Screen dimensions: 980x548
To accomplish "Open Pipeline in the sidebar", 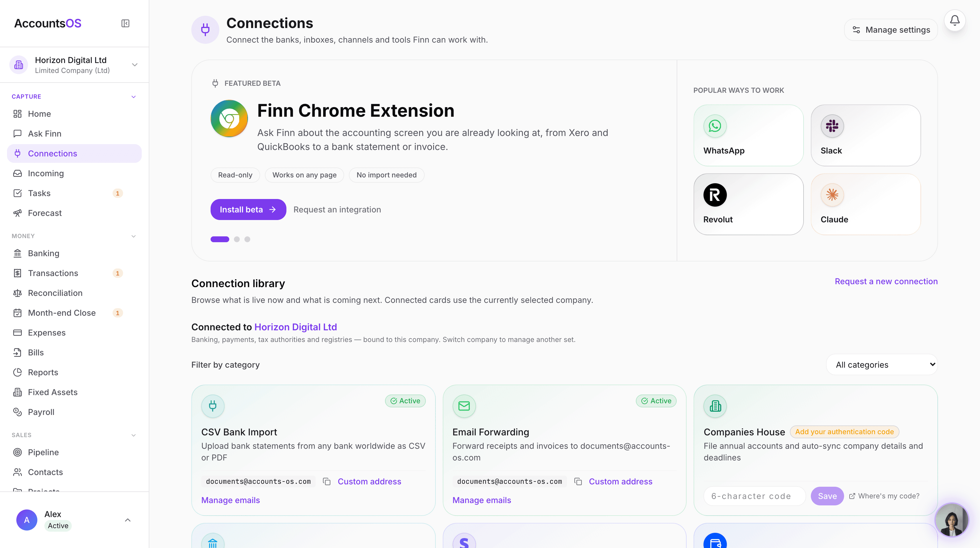I will tap(74, 452).
